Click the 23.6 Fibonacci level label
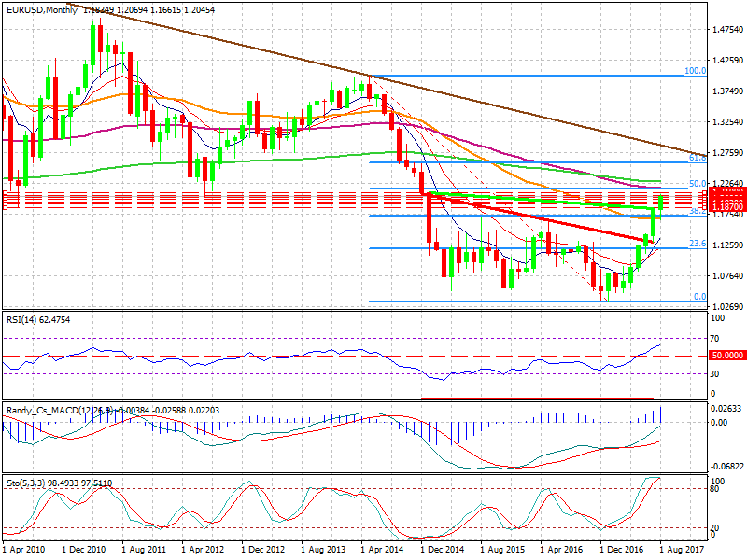Screen dimensions: 747x560 point(696,244)
